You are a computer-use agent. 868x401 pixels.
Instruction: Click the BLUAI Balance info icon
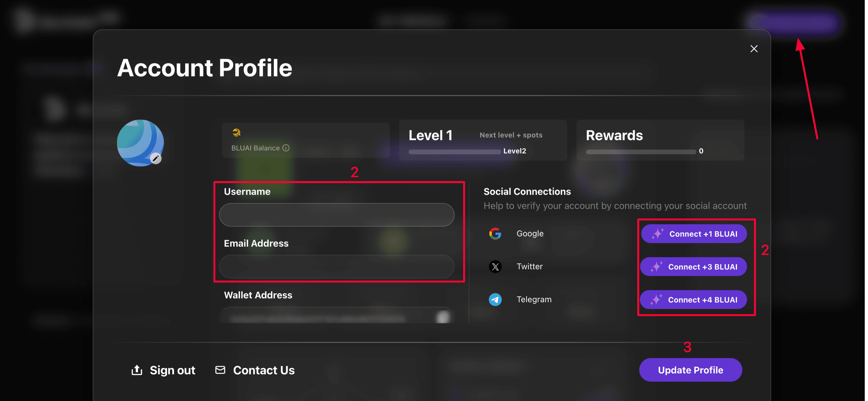click(x=286, y=148)
